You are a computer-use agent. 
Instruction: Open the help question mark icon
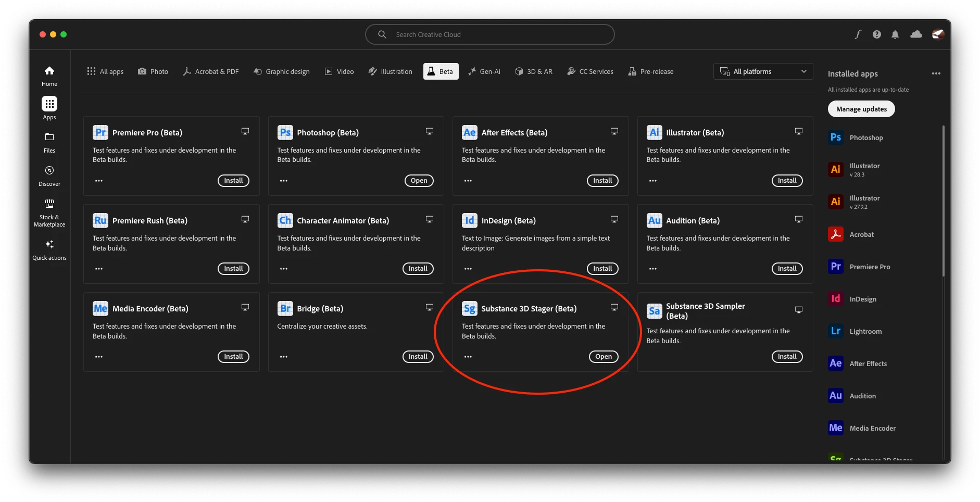877,34
